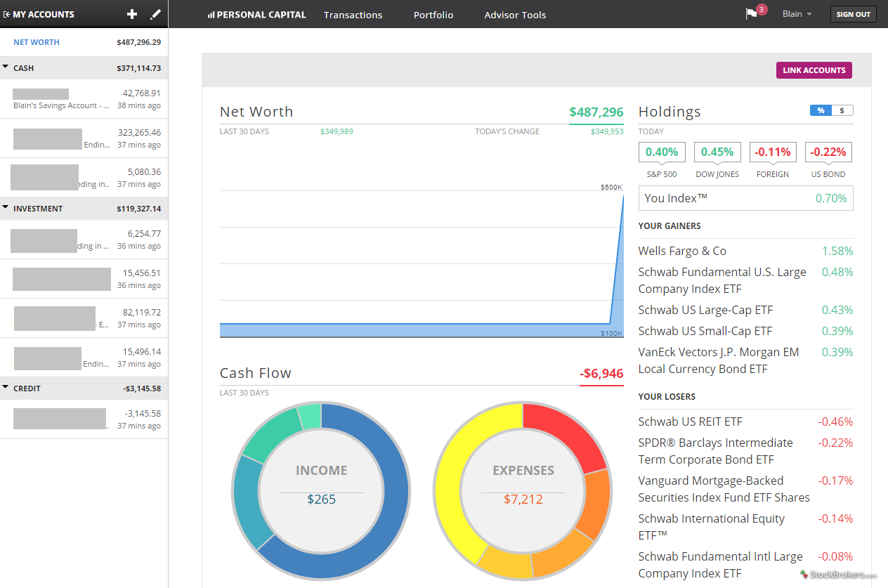Click the Sign Out button
888x588 pixels.
pyautogui.click(x=854, y=14)
